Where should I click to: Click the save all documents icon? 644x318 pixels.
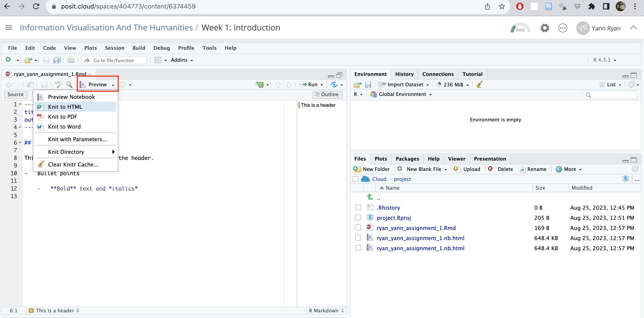coord(57,60)
